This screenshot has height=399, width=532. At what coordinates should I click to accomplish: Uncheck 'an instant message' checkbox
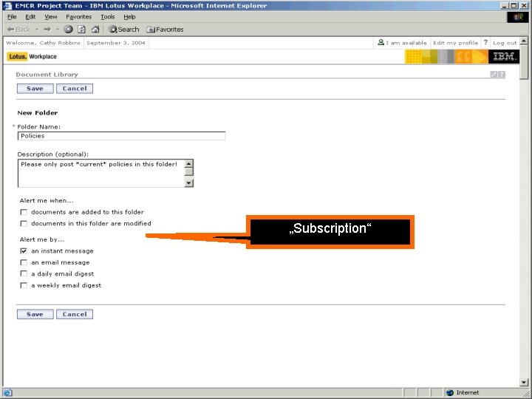click(x=24, y=251)
